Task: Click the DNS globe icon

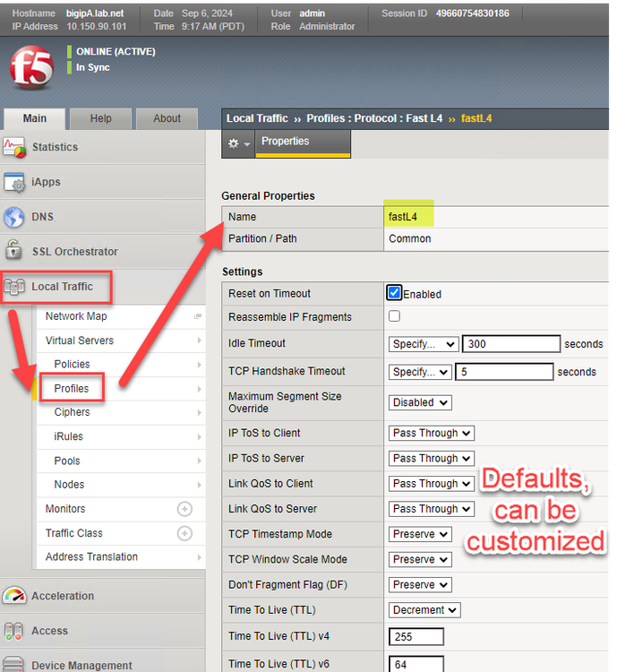Action: tap(14, 217)
